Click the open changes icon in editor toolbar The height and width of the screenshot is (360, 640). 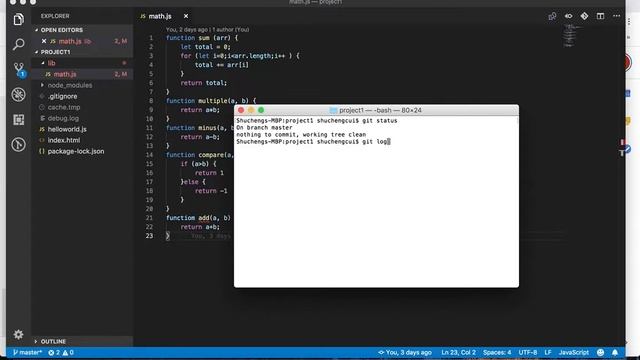click(x=552, y=16)
